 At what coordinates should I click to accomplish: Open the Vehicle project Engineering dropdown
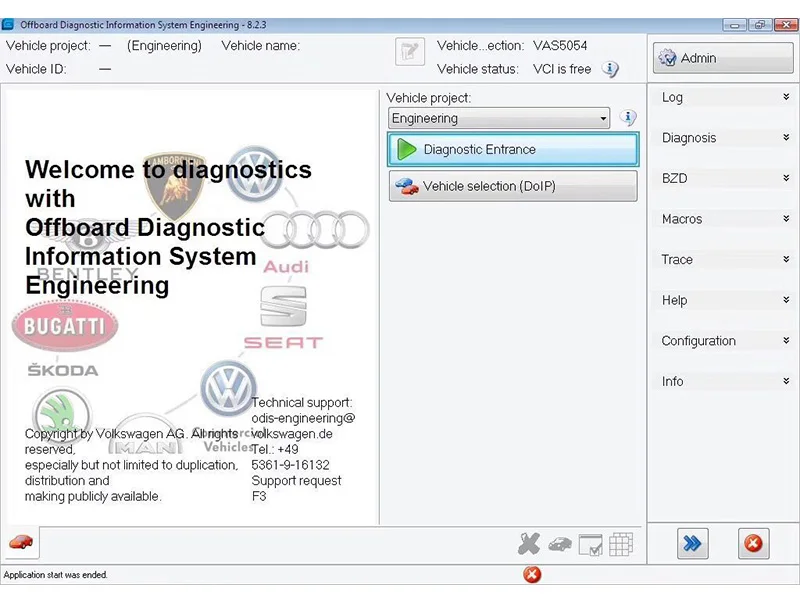click(498, 118)
